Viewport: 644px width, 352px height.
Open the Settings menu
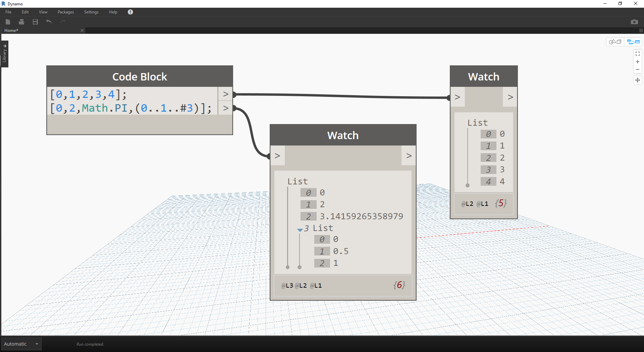(91, 12)
